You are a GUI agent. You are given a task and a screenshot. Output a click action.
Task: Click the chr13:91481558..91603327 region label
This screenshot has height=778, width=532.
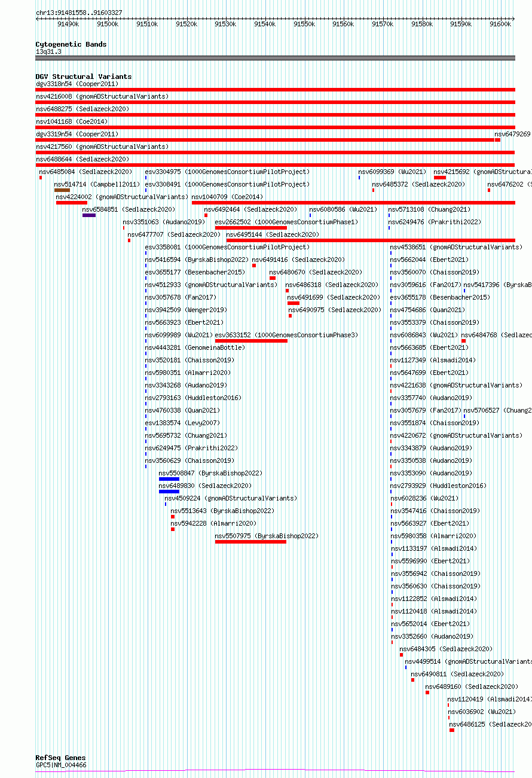79,13
